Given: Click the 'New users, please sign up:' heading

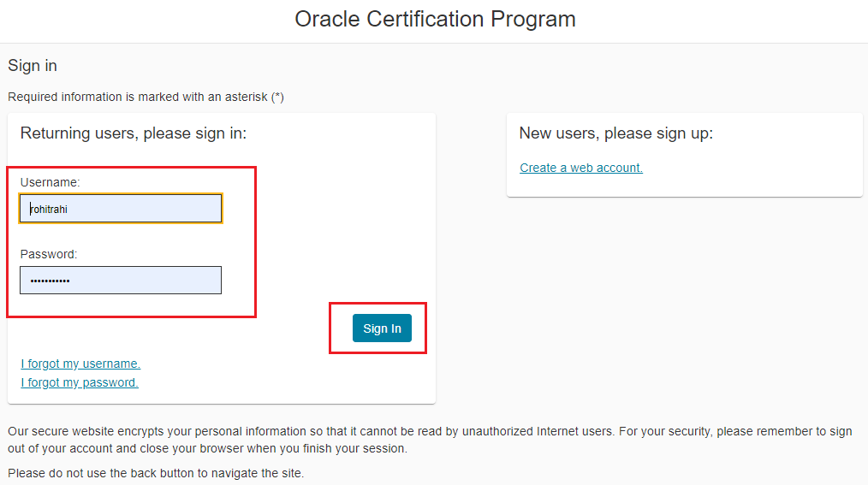Looking at the screenshot, I should [x=616, y=133].
